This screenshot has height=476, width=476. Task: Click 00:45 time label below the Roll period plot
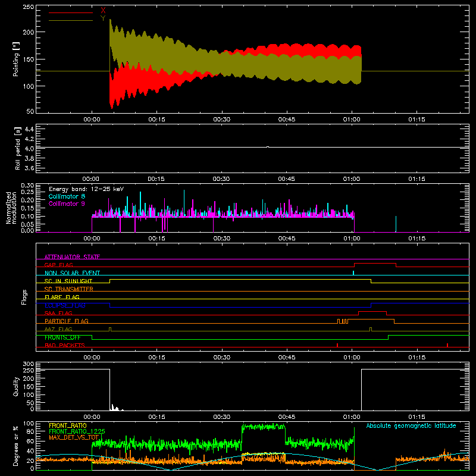(x=286, y=179)
